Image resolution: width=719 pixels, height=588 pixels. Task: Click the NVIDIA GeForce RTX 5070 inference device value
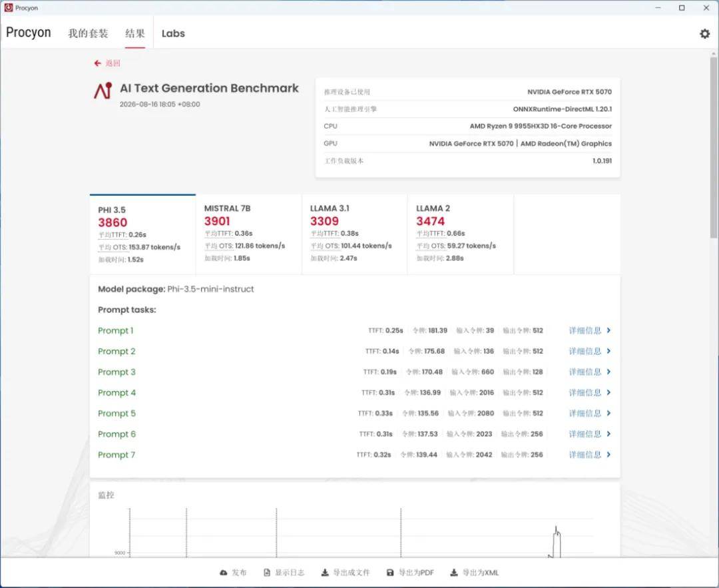tap(569, 92)
